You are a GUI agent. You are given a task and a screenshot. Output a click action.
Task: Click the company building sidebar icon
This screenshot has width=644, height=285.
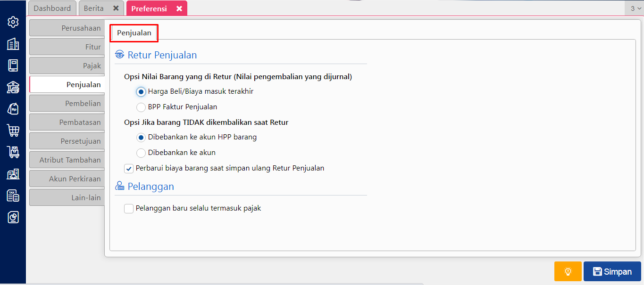pos(13,44)
